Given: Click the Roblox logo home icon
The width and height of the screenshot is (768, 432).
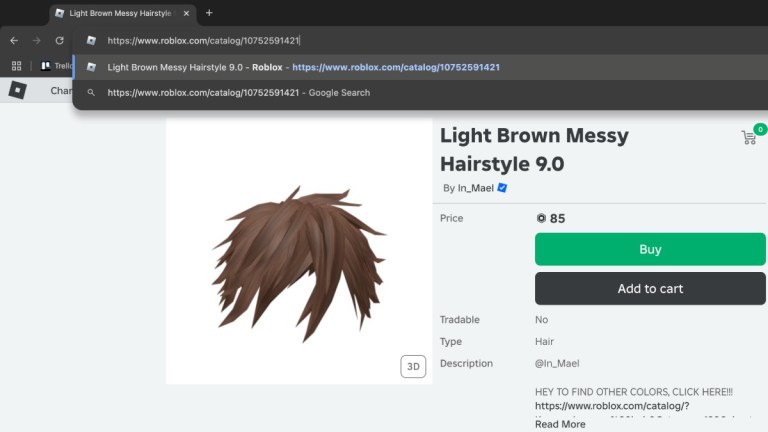Looking at the screenshot, I should click(x=18, y=90).
